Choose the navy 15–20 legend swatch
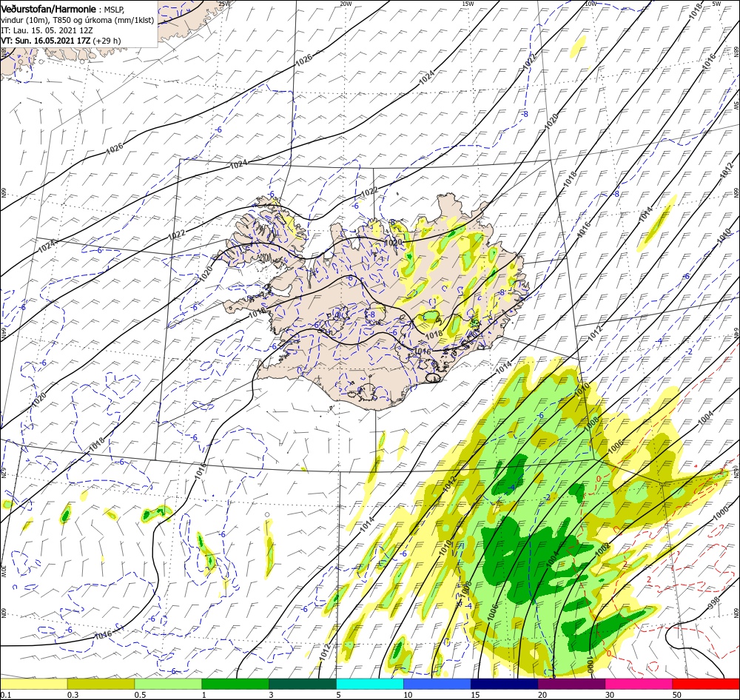Viewport: 740px width, 700px height. (504, 684)
